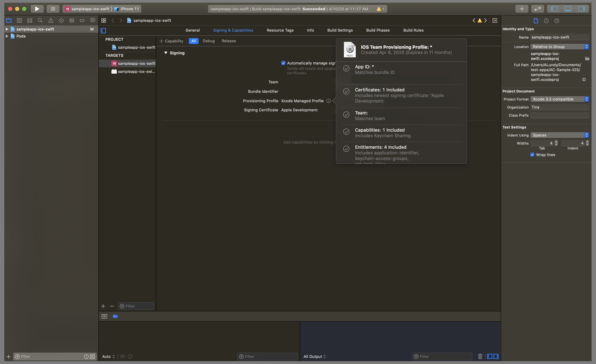The height and width of the screenshot is (364, 596).
Task: Open the Symbol navigator
Action: coord(30,21)
